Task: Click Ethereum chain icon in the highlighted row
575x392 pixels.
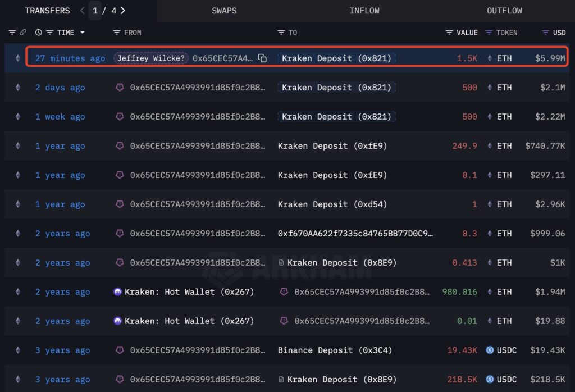Action: point(17,58)
